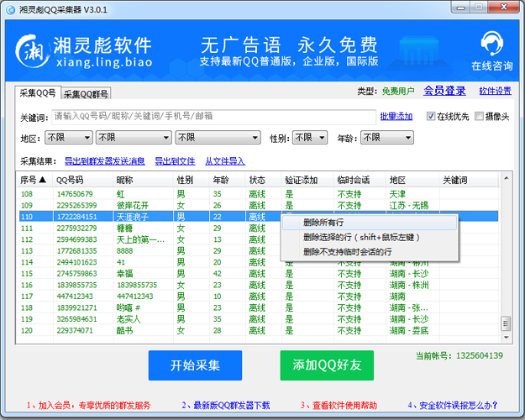Focus the 关键词 input field

[213, 117]
